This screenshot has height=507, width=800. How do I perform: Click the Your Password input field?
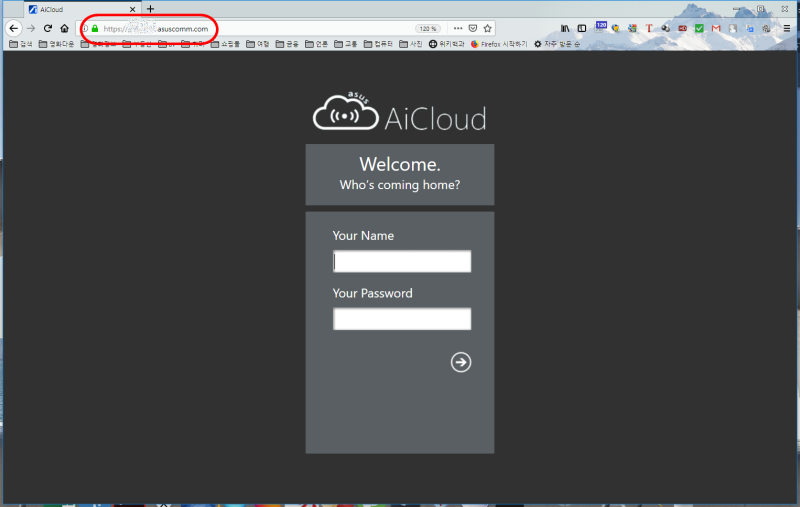click(x=402, y=319)
